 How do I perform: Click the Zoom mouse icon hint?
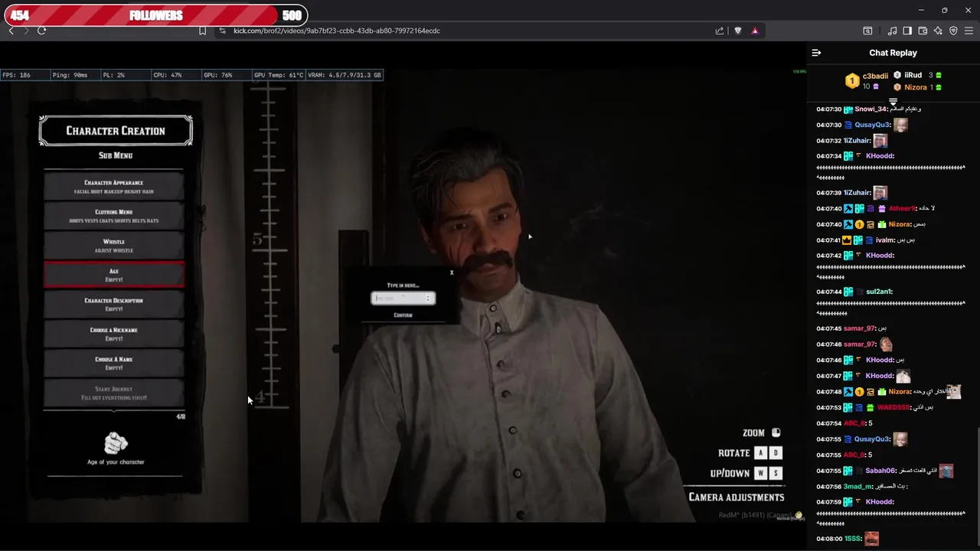tap(776, 432)
